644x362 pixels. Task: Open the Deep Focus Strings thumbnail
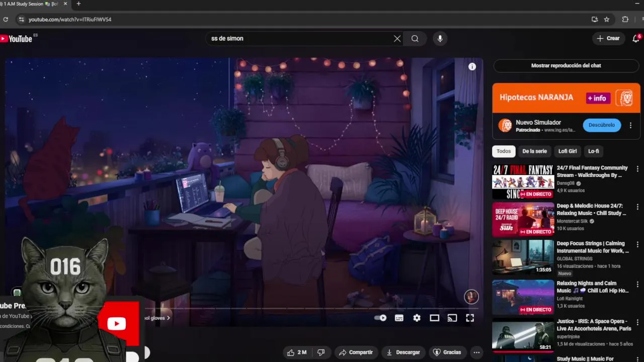tap(523, 257)
